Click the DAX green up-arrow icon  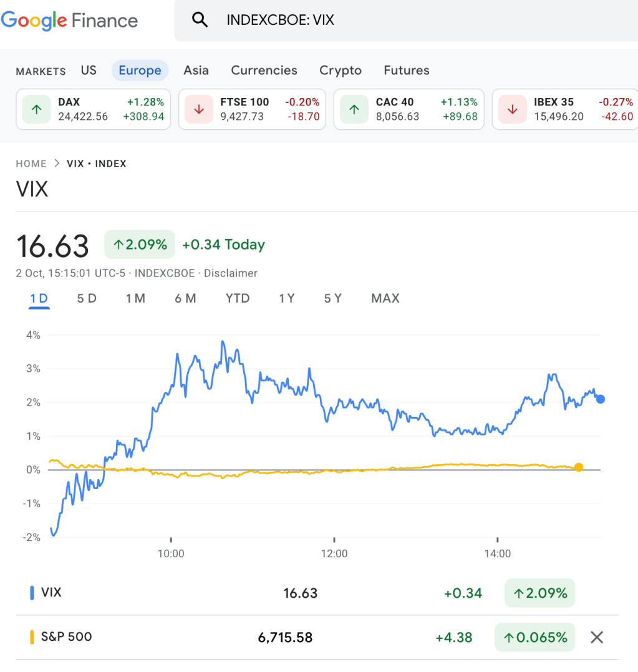click(37, 109)
